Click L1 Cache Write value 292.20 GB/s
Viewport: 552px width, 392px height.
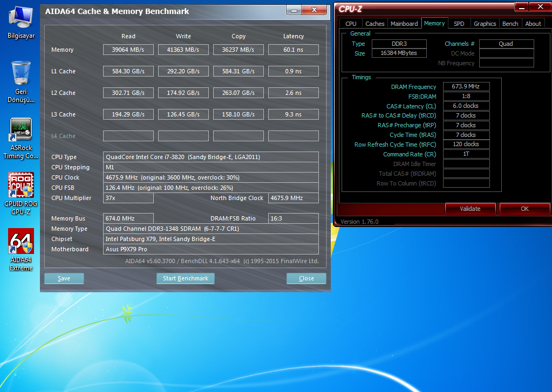tap(183, 71)
